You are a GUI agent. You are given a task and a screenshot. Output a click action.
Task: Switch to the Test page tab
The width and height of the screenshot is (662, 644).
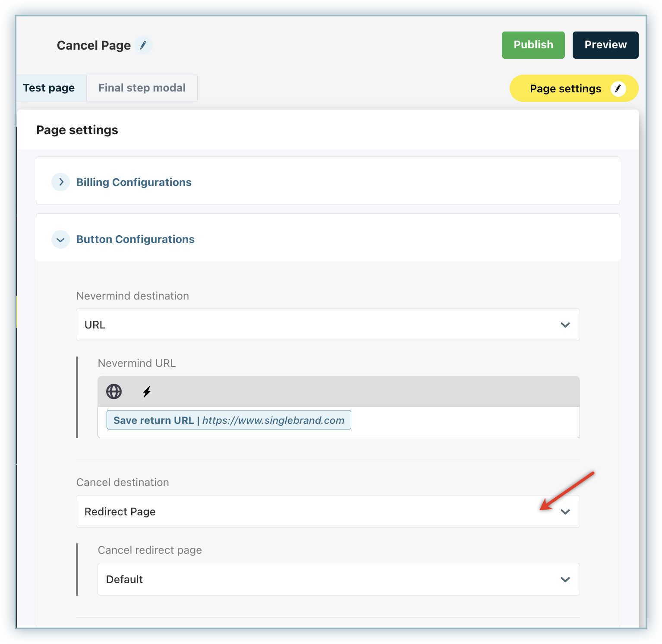tap(49, 88)
